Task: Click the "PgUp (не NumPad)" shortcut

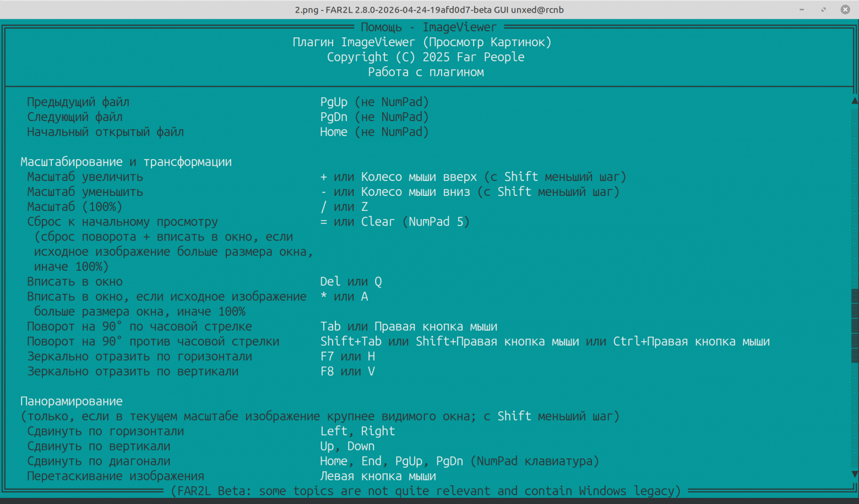Action: 374,102
